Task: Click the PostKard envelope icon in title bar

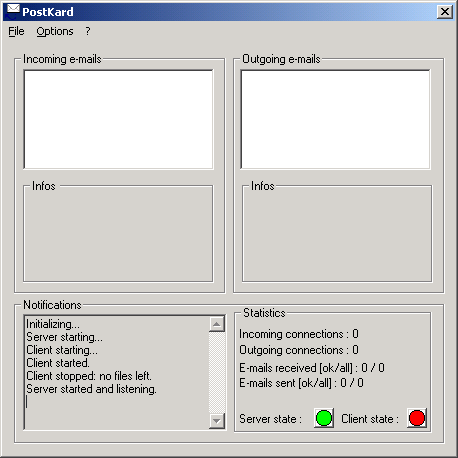Action: coord(13,11)
